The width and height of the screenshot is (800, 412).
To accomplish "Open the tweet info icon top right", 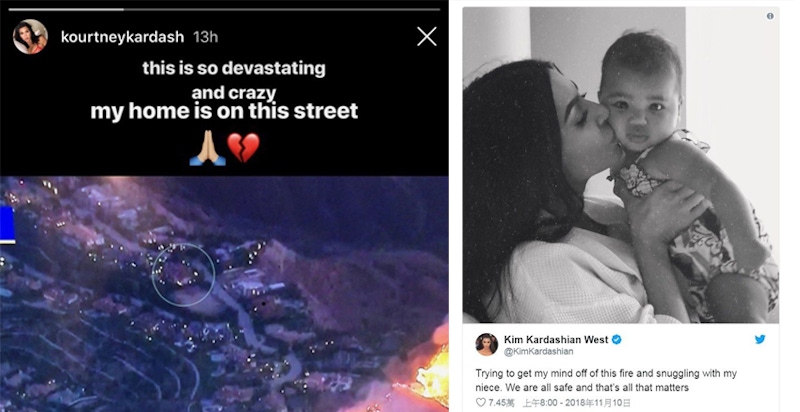I will pyautogui.click(x=770, y=16).
